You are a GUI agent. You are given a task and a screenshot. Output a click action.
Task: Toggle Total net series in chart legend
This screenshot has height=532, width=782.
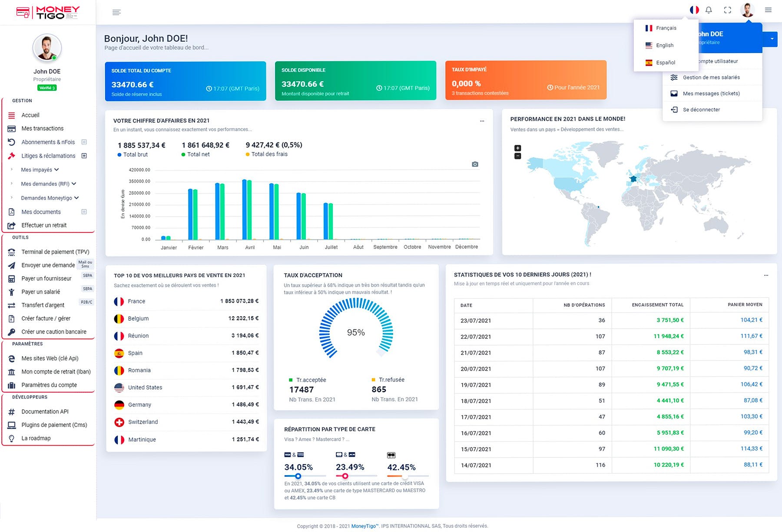point(195,154)
